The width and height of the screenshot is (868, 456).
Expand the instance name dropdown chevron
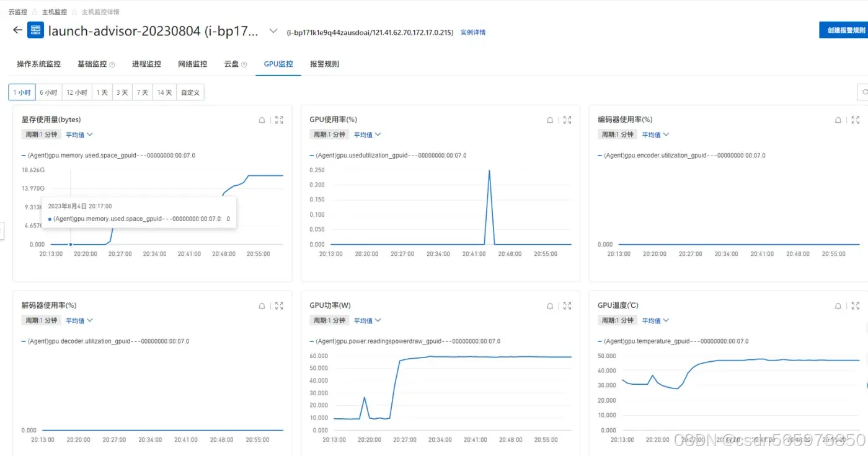click(273, 31)
